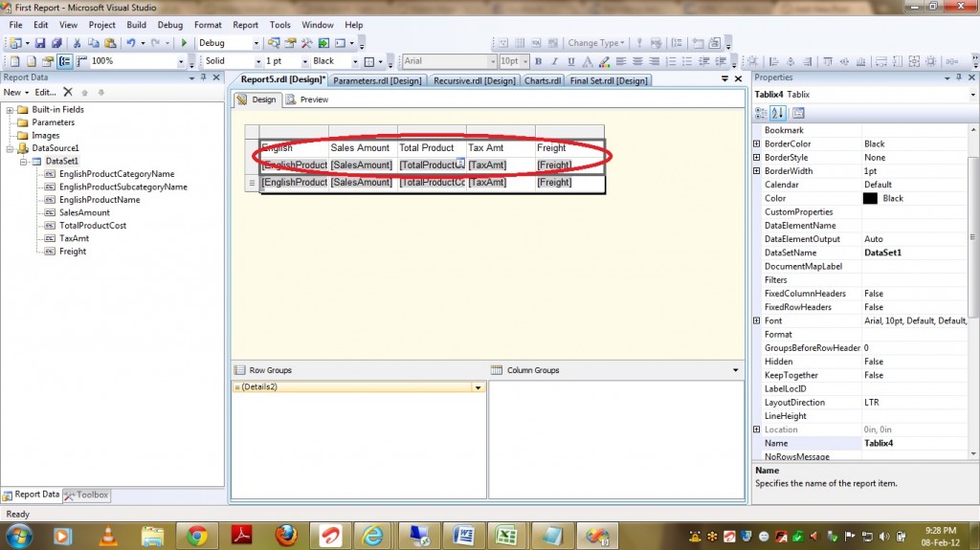Open the Format menu
The height and width of the screenshot is (550, 980).
click(207, 25)
